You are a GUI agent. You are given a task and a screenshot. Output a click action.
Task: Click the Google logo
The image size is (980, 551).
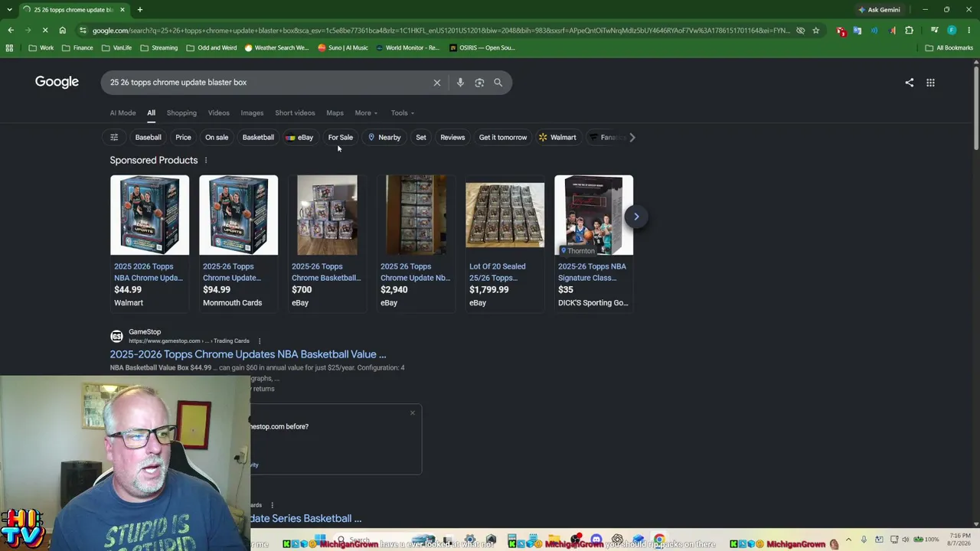57,82
